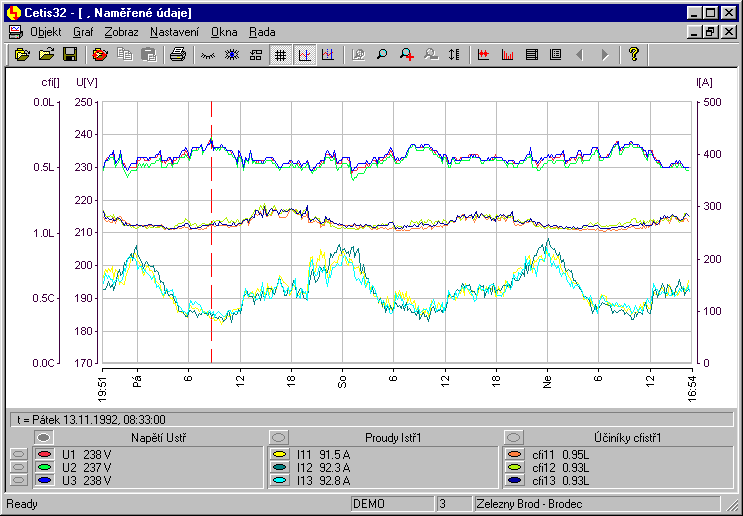Click the greyed-out zoom out icon

click(431, 55)
